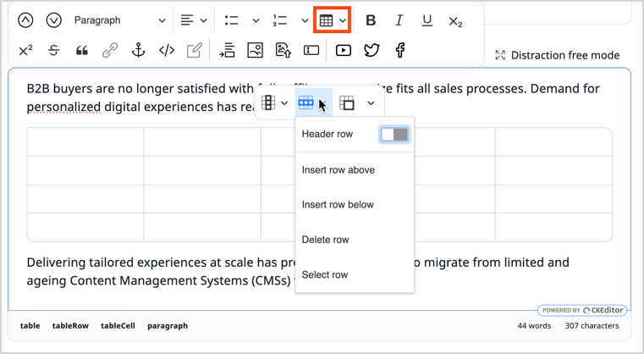The width and height of the screenshot is (644, 354).
Task: Insert a block quote
Action: pyautogui.click(x=82, y=51)
